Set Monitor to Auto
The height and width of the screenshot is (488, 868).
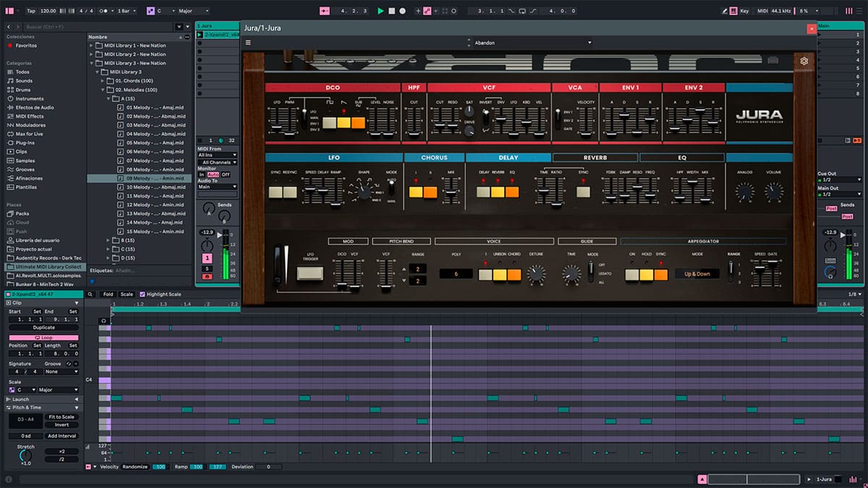(x=213, y=174)
